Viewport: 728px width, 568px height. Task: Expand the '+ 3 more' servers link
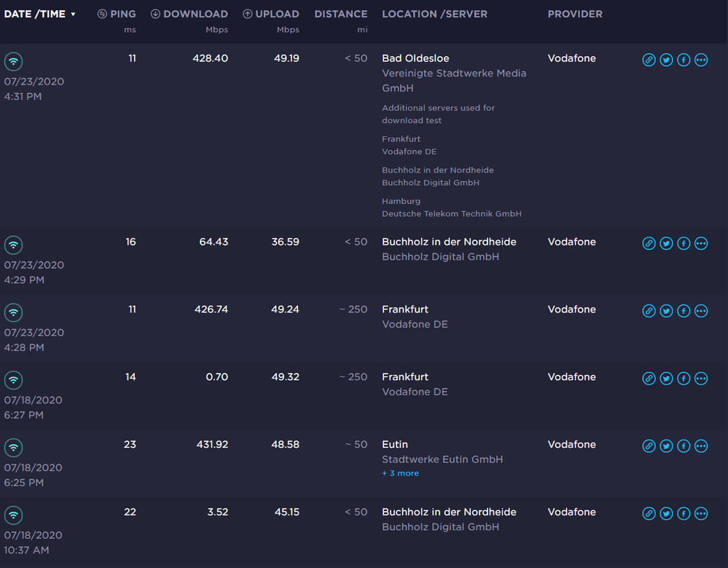tap(400, 473)
